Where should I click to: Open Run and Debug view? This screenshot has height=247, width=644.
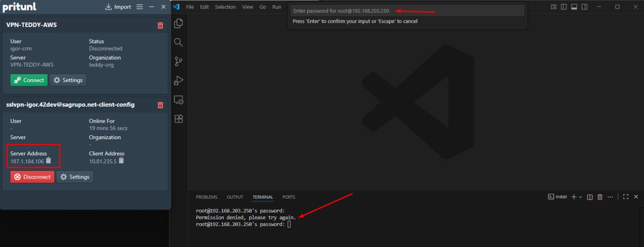[178, 80]
